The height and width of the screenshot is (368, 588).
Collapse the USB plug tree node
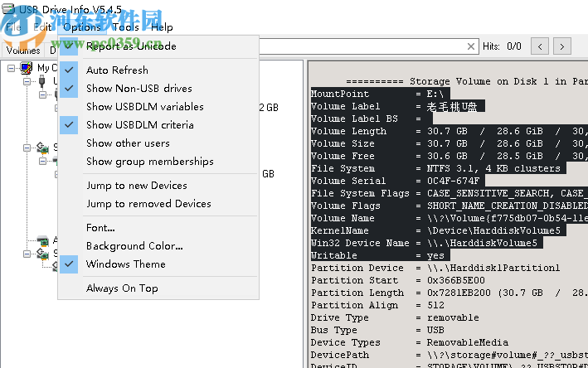pos(27,81)
